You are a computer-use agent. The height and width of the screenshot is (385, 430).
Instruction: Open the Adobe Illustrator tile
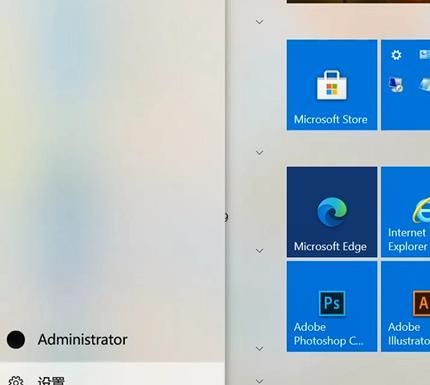pyautogui.click(x=406, y=306)
